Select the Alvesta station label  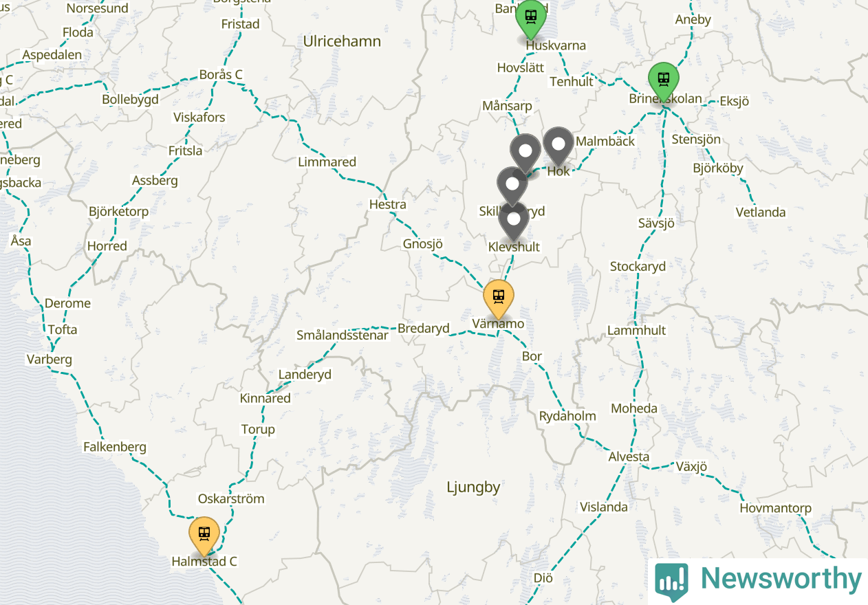[x=629, y=456]
